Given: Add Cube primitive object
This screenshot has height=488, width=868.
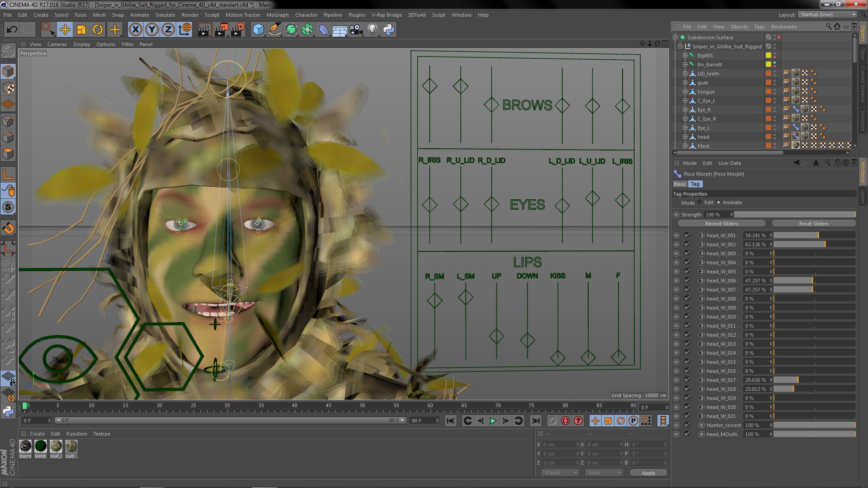Looking at the screenshot, I should 258,30.
